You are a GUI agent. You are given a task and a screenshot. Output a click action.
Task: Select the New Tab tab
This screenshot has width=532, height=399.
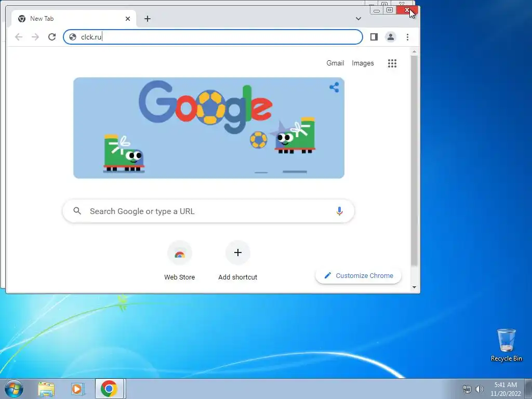tap(74, 19)
